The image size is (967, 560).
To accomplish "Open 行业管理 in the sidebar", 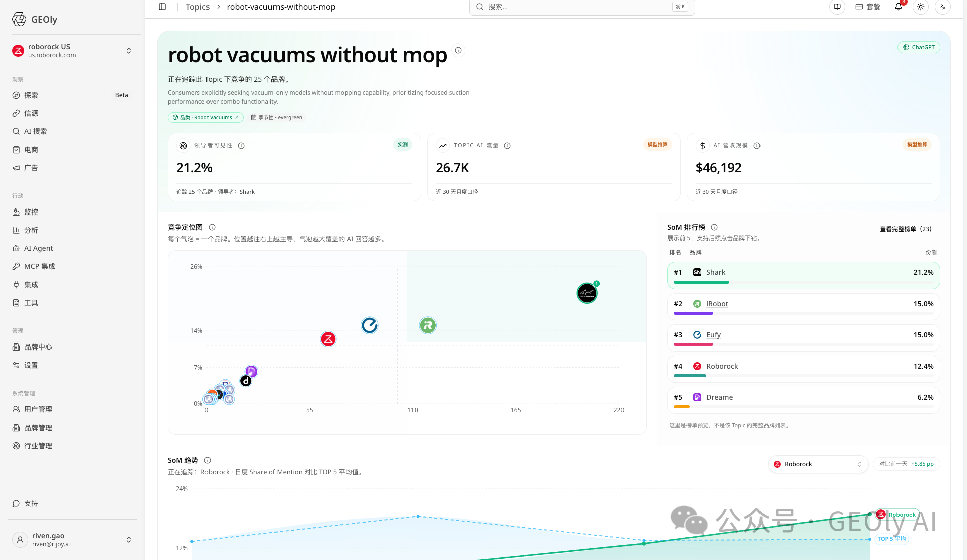I will tap(73, 446).
